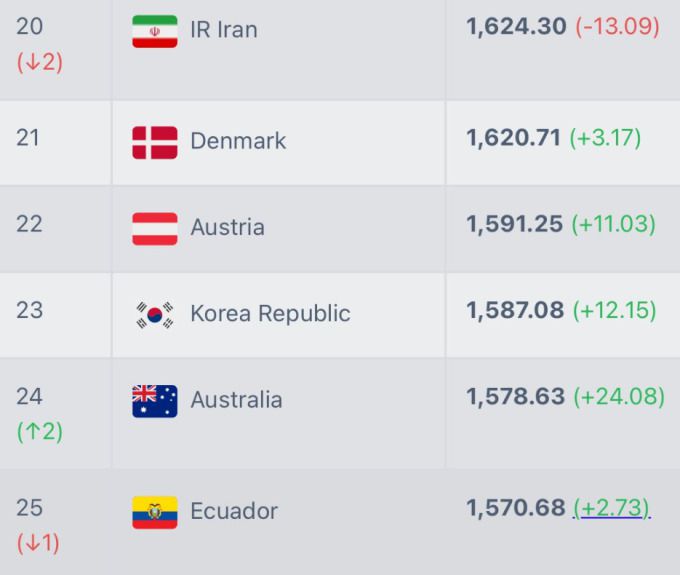Click Australia's up 2 rank indicator
The height and width of the screenshot is (575, 680).
pos(39,432)
